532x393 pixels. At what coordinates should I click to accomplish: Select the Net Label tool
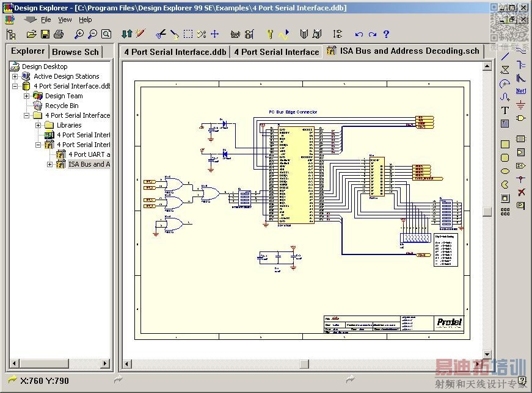pos(521,91)
